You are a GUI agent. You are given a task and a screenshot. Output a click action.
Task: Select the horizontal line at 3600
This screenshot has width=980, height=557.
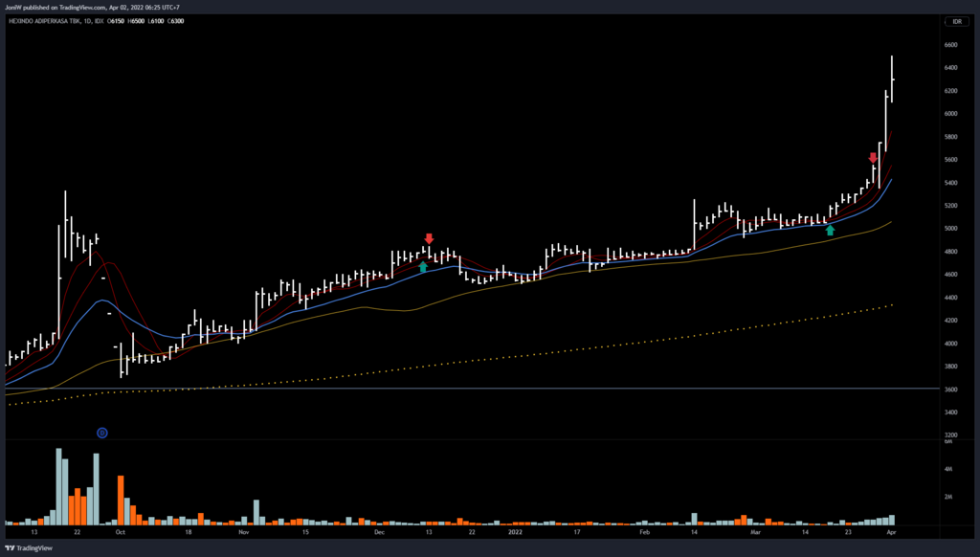[479, 389]
